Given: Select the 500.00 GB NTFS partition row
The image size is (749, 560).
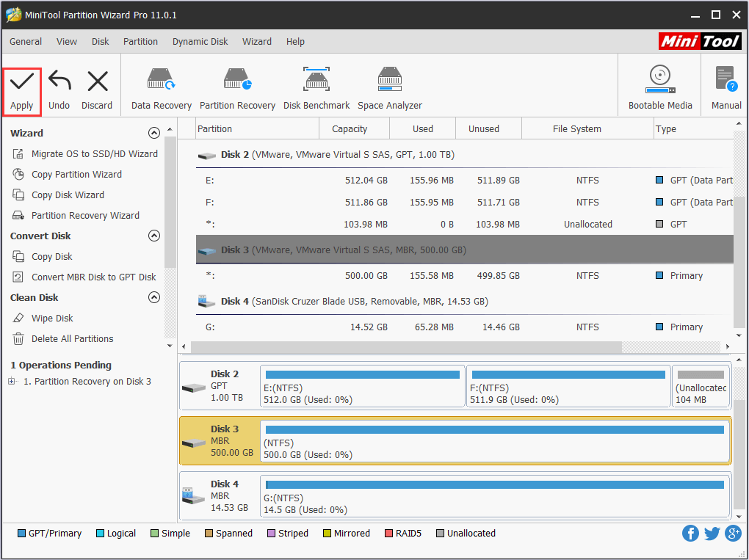Looking at the screenshot, I should pos(464,275).
